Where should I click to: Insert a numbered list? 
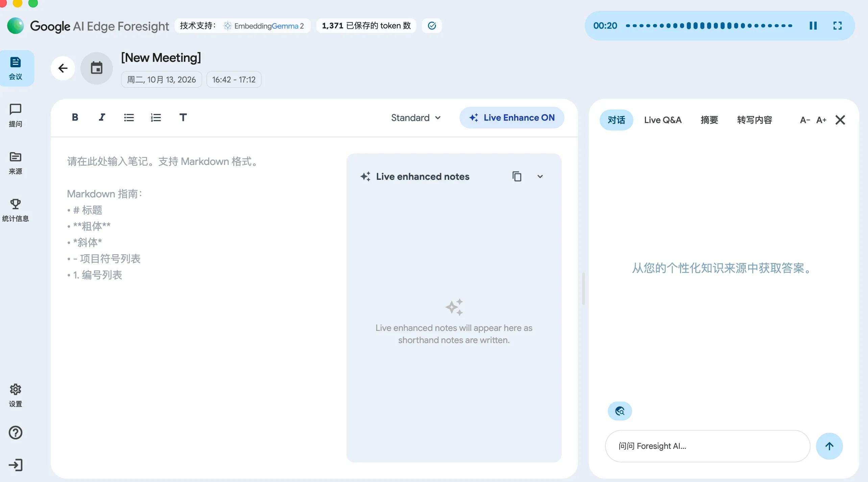tap(156, 117)
